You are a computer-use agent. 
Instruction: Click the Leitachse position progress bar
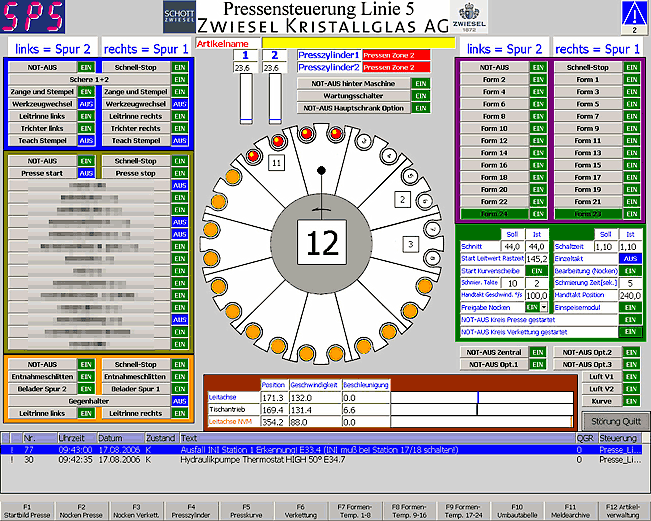[482, 397]
